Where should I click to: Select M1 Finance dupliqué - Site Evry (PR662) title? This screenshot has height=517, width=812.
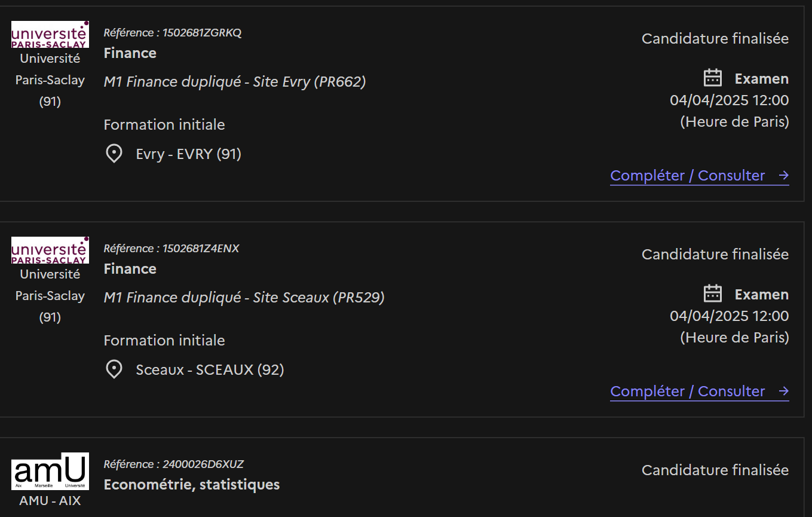[x=235, y=82]
